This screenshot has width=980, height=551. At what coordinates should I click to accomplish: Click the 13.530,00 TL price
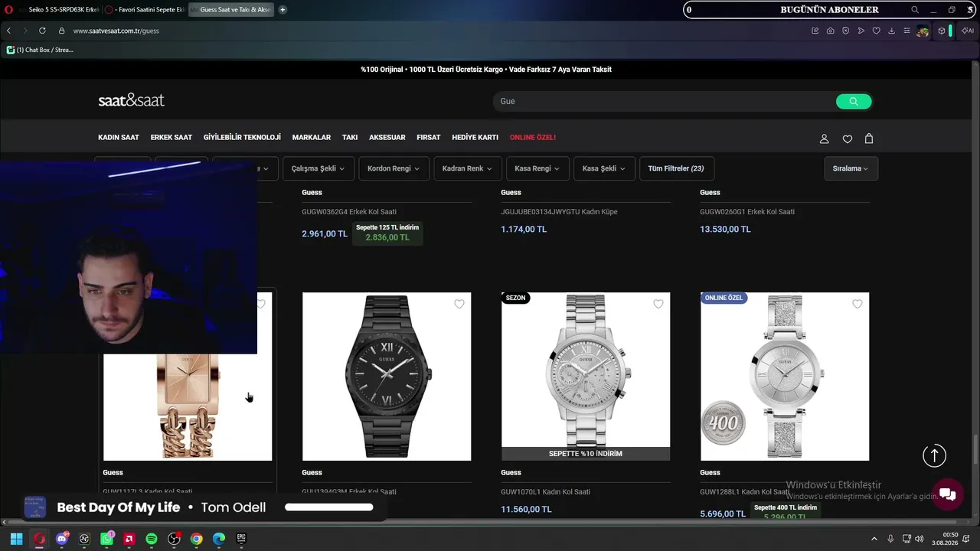pyautogui.click(x=725, y=230)
